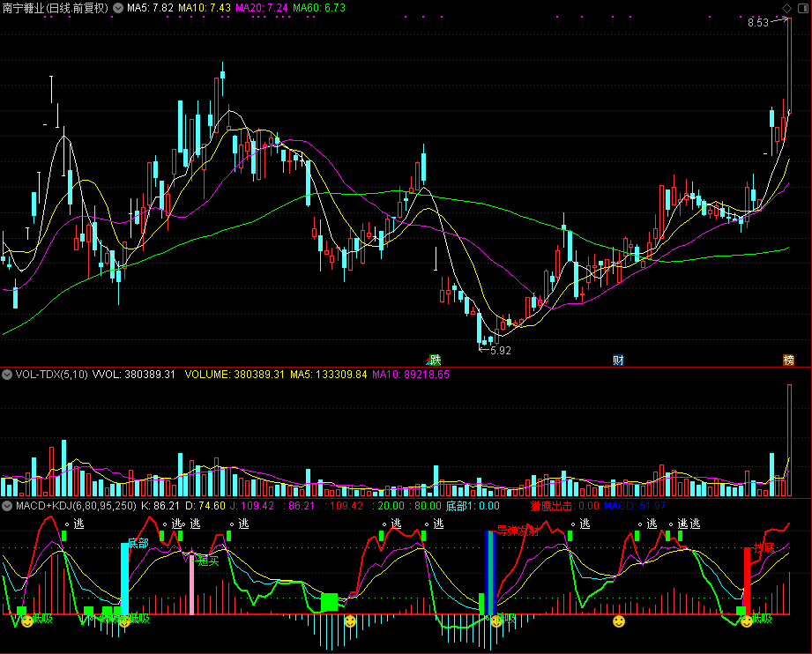Click the blue 导弹发射 signal bar

point(490,573)
